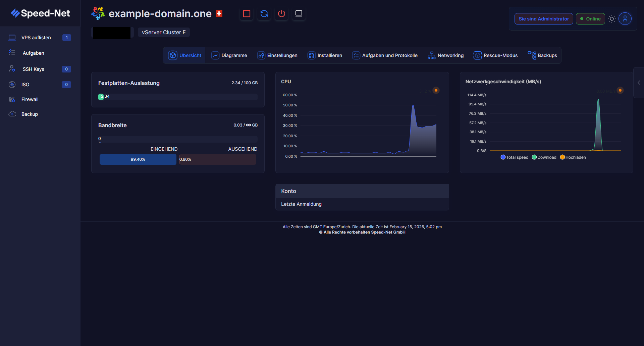
Task: Open Backup in sidebar
Action: pyautogui.click(x=40, y=114)
